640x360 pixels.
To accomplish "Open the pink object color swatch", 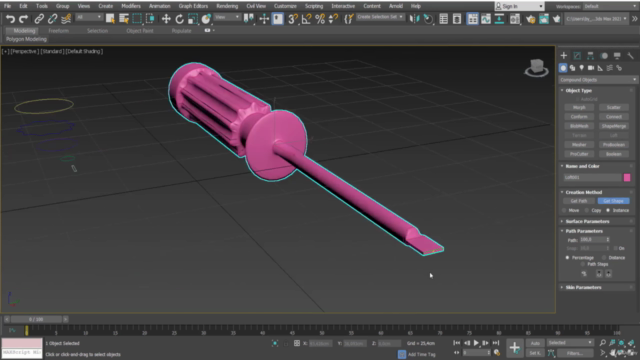I will [627, 178].
